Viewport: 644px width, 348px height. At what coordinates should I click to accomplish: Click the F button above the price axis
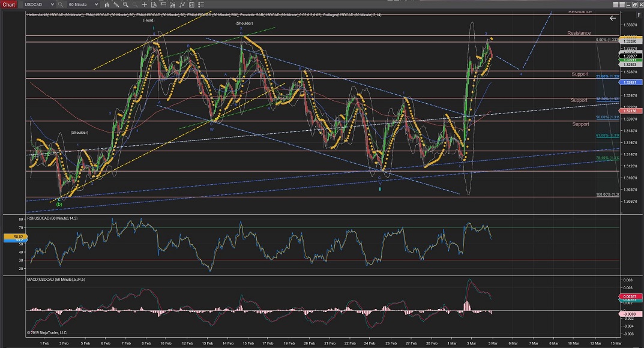click(x=639, y=15)
